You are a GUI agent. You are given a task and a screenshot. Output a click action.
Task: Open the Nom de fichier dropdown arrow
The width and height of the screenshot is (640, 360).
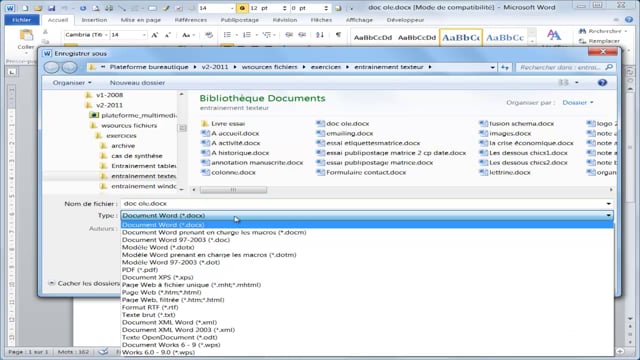pos(608,204)
